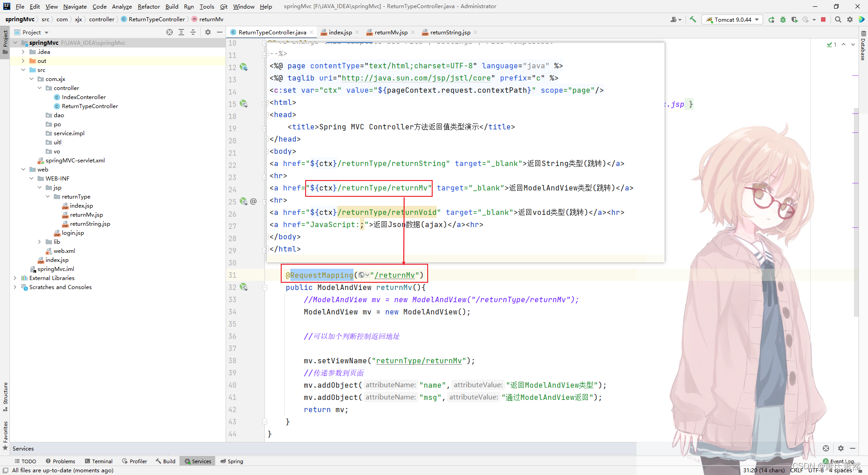Open the Build tool window tab

(x=165, y=461)
